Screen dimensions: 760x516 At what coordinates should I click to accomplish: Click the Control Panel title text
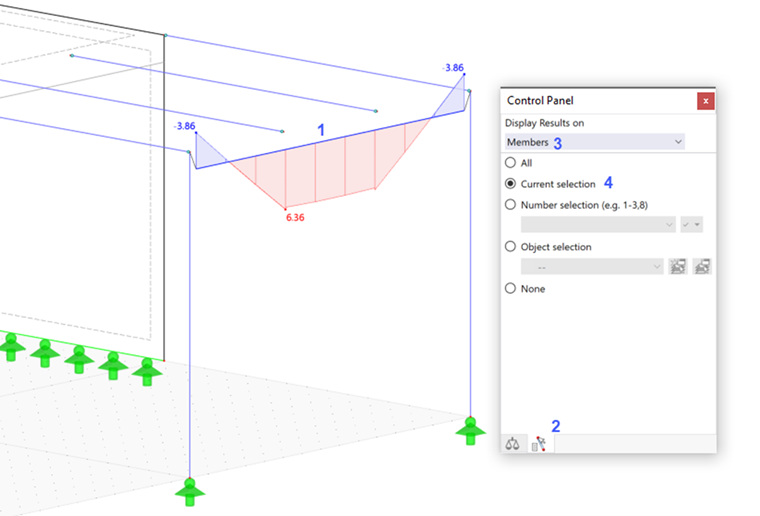coord(540,101)
